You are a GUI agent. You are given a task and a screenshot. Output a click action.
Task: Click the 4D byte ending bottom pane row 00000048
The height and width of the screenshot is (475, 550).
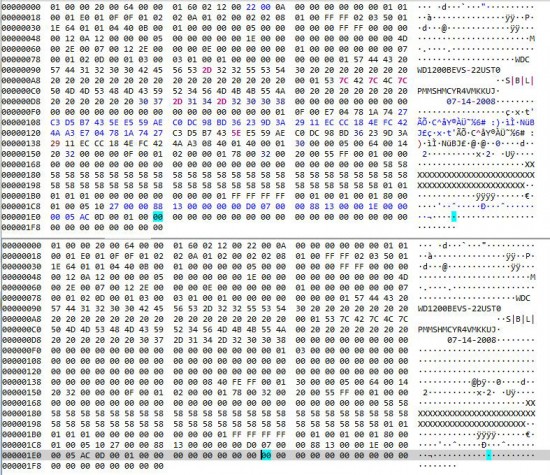[x=403, y=277]
